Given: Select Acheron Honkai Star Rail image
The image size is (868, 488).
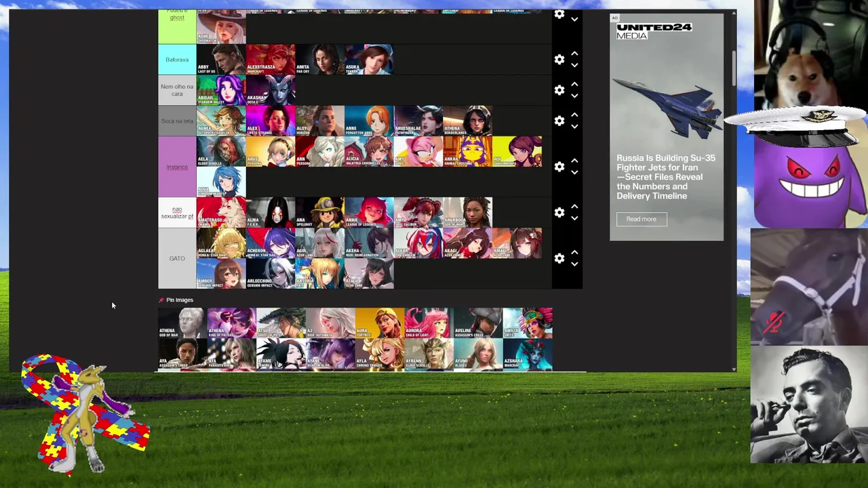Looking at the screenshot, I should click(x=271, y=243).
